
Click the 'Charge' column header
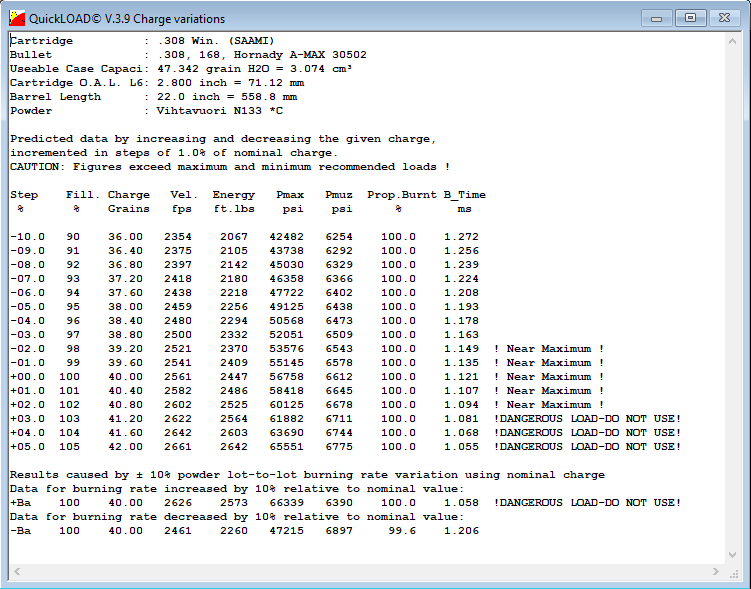(129, 195)
